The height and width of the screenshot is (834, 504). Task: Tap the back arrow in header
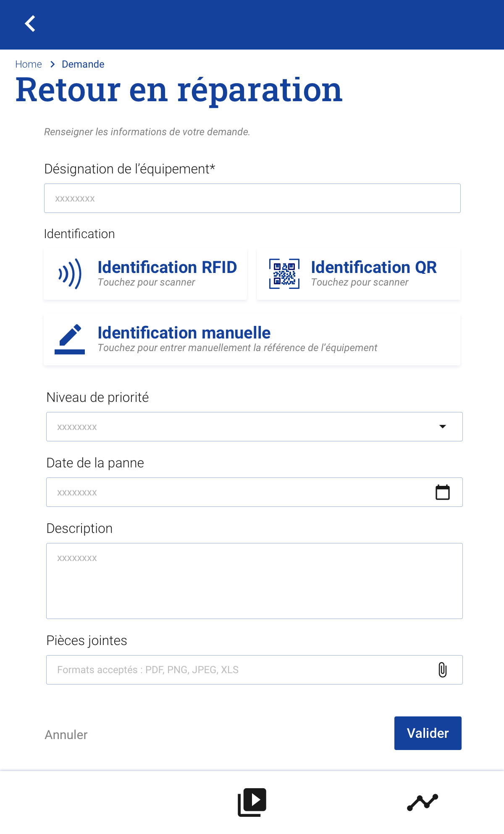tap(30, 24)
